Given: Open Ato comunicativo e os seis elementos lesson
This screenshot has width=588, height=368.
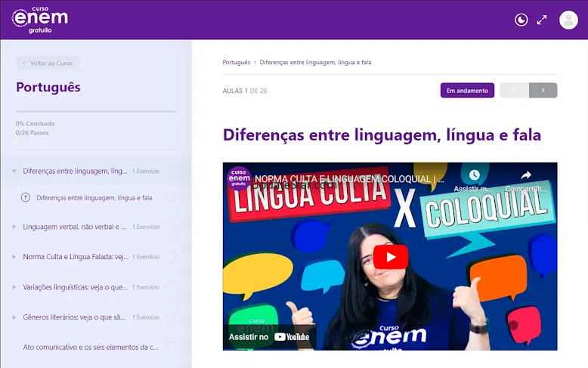Looking at the screenshot, I should pyautogui.click(x=91, y=348).
